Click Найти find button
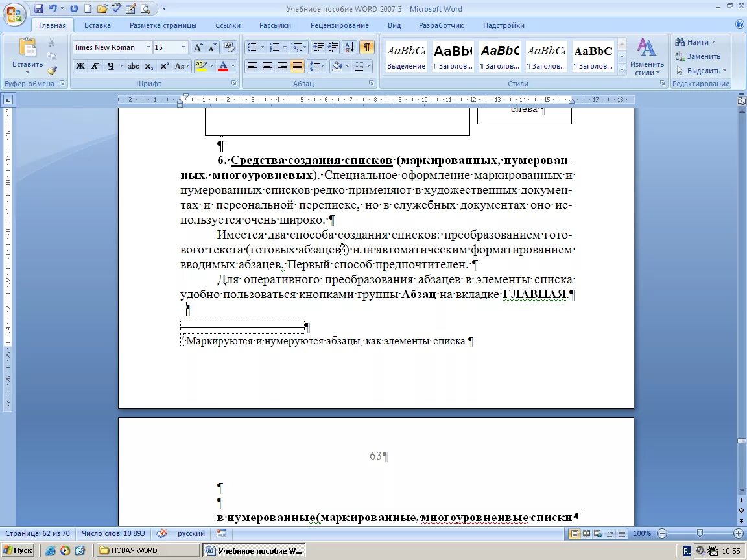The width and height of the screenshot is (747, 560). (695, 42)
